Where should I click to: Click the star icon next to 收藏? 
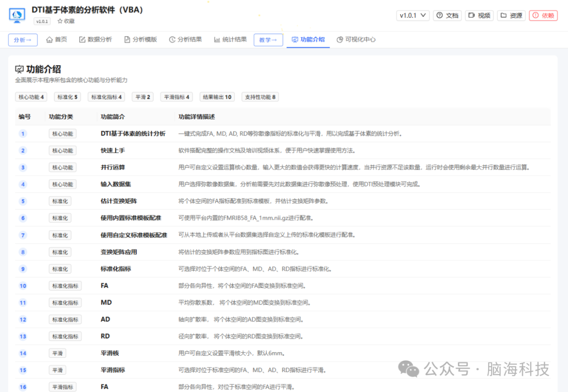(x=60, y=22)
